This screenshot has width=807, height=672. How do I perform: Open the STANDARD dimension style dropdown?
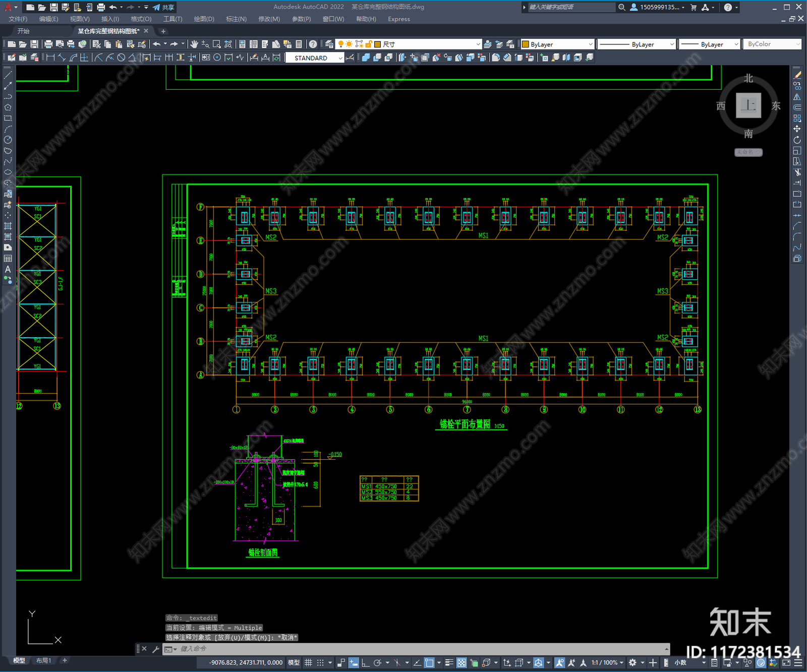coord(315,58)
